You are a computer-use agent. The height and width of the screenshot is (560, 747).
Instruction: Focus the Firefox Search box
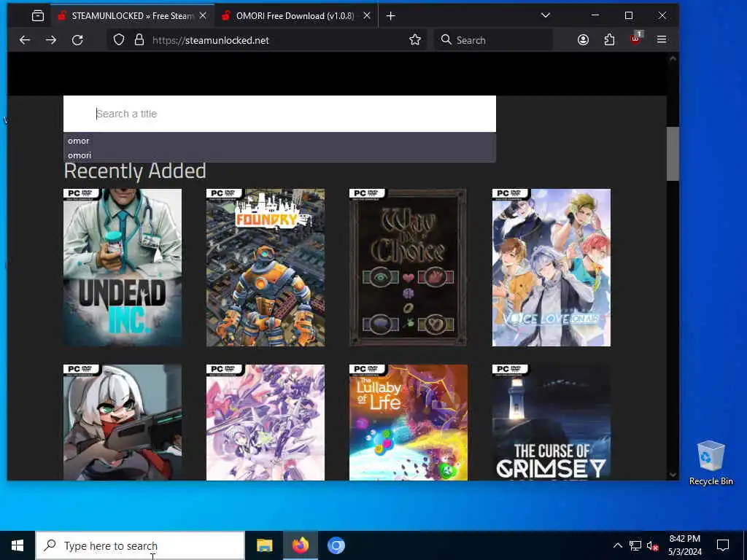(x=495, y=40)
